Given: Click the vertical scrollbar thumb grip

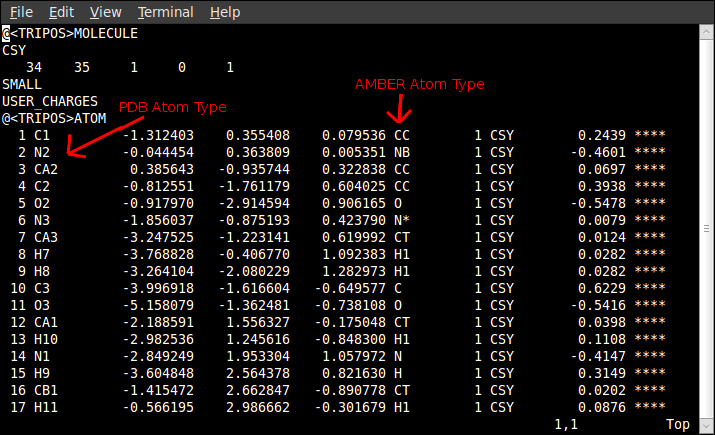Looking at the screenshot, I should pos(706,228).
